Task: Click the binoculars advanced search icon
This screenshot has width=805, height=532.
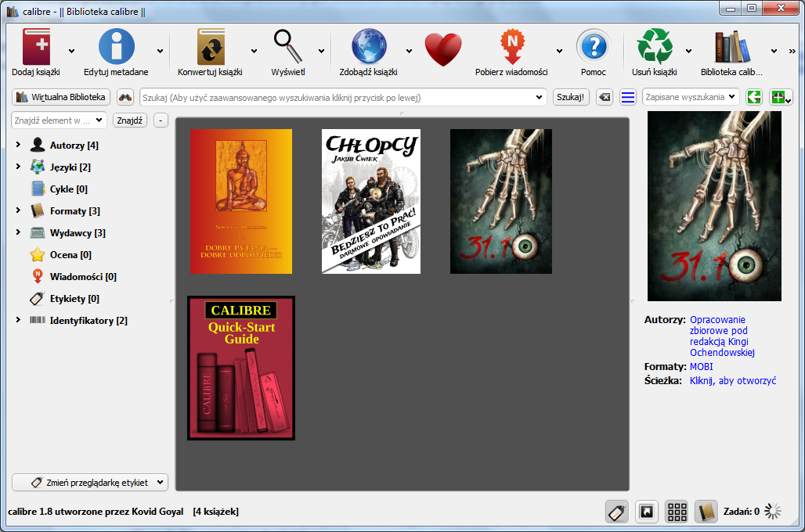Action: [x=125, y=97]
